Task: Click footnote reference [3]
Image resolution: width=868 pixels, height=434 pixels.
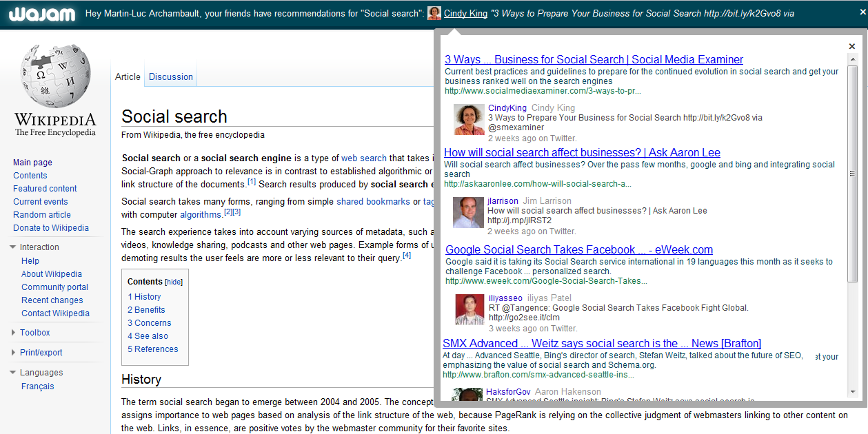Action: (236, 212)
